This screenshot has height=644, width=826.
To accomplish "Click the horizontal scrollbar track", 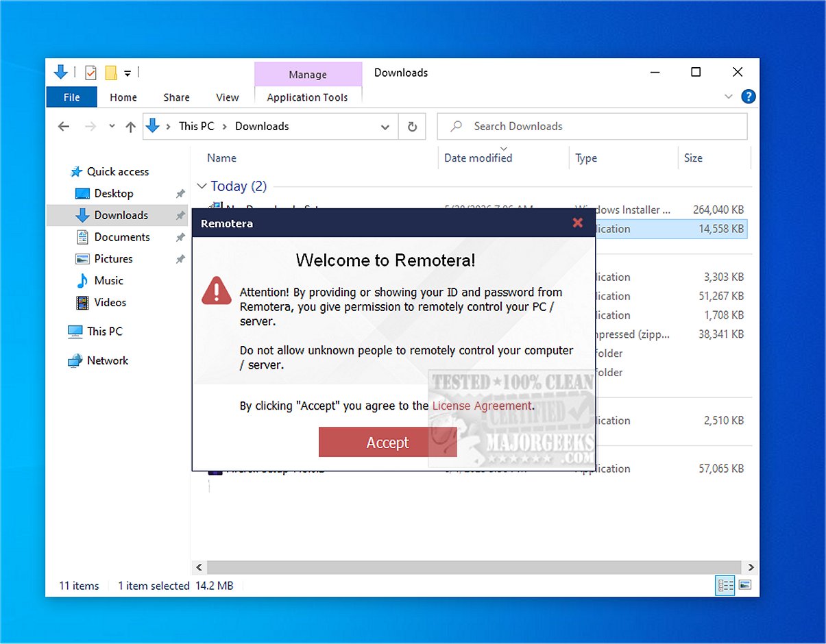I will [x=474, y=567].
